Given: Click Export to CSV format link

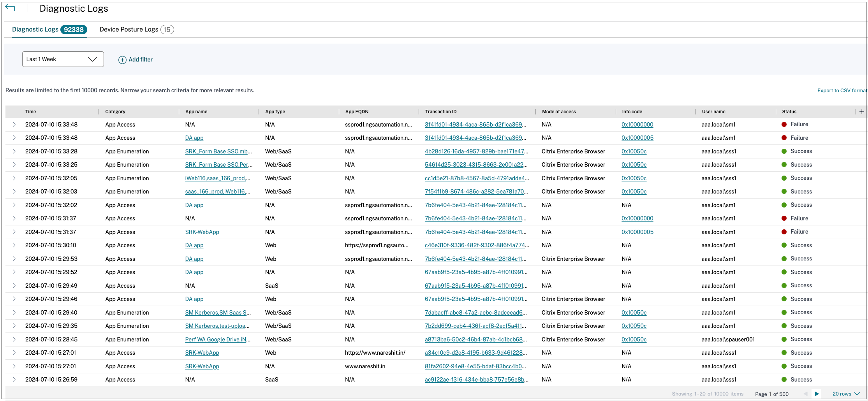Looking at the screenshot, I should (x=842, y=90).
